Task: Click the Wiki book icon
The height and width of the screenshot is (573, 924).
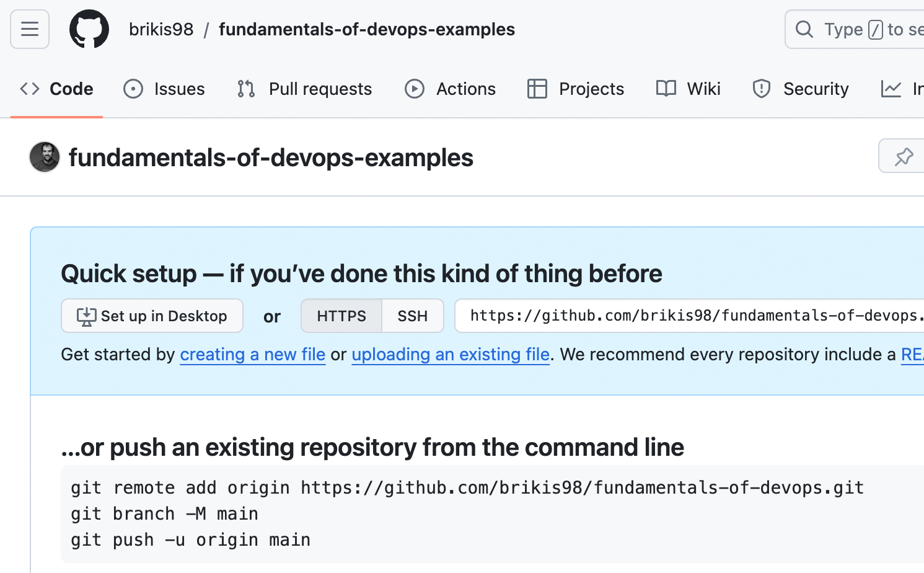Action: (x=666, y=89)
